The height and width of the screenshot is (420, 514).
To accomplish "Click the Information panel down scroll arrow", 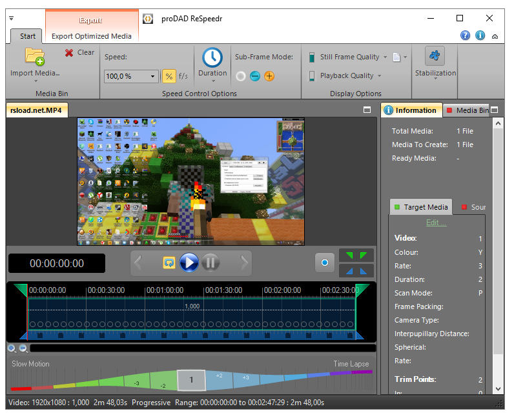I will [499, 389].
